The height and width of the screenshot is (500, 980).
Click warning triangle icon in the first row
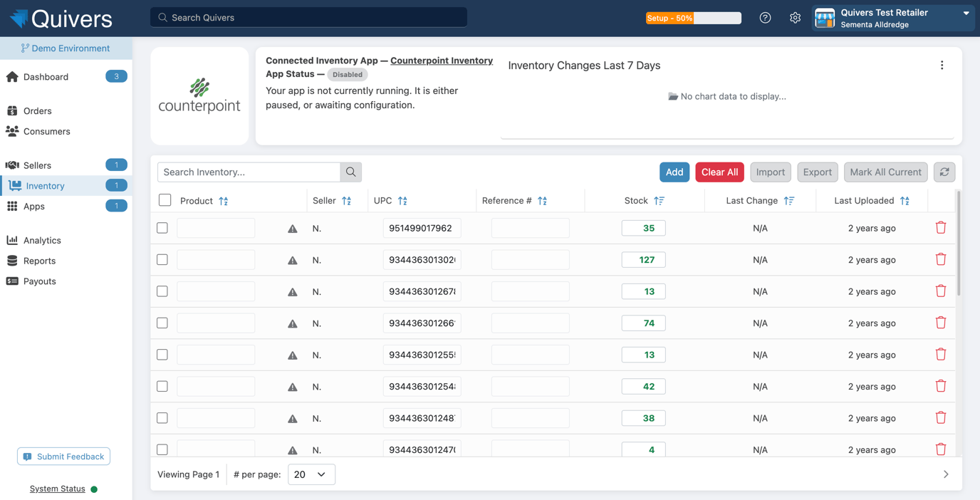click(x=293, y=229)
